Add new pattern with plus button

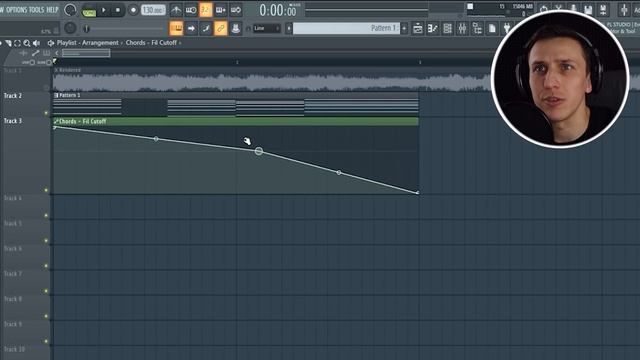(404, 29)
